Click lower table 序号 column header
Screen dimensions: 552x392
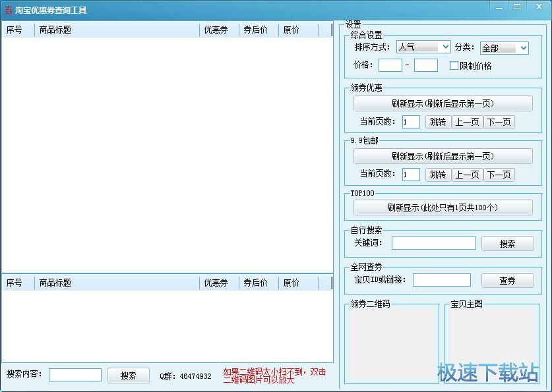tap(18, 283)
